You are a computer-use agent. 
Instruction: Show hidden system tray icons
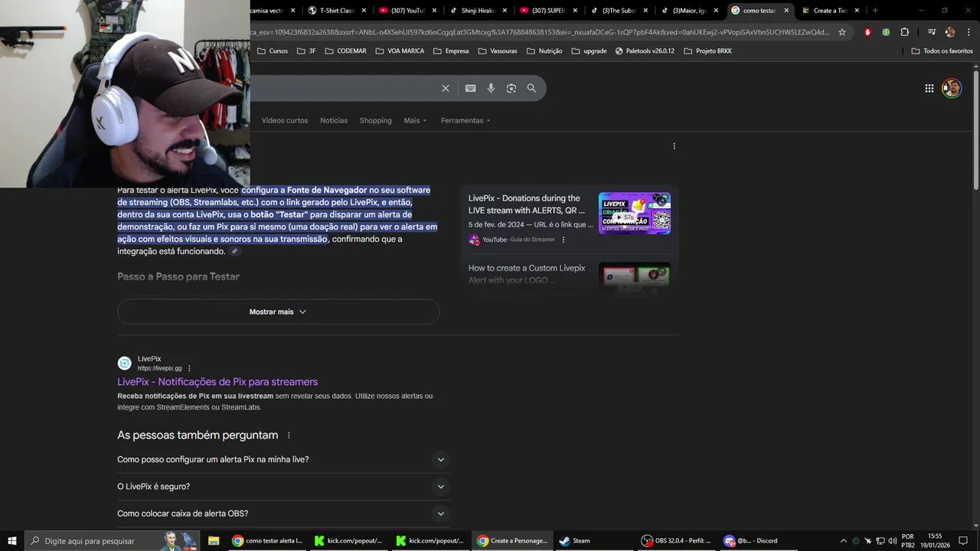pyautogui.click(x=844, y=541)
